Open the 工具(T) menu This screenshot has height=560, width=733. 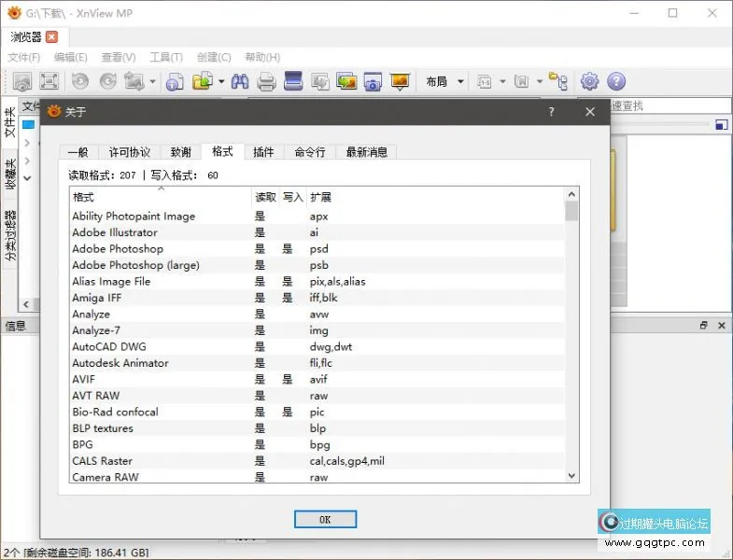click(x=166, y=57)
